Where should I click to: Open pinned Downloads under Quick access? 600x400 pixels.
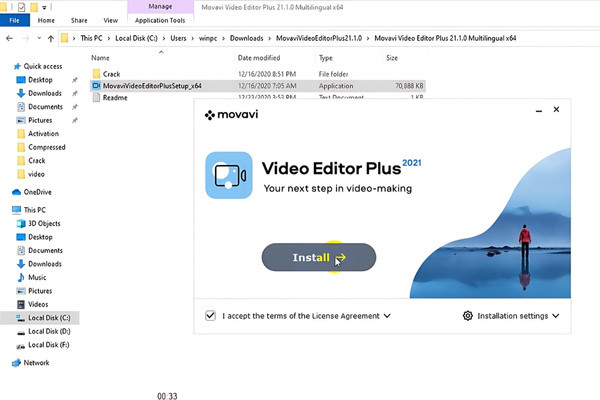45,93
